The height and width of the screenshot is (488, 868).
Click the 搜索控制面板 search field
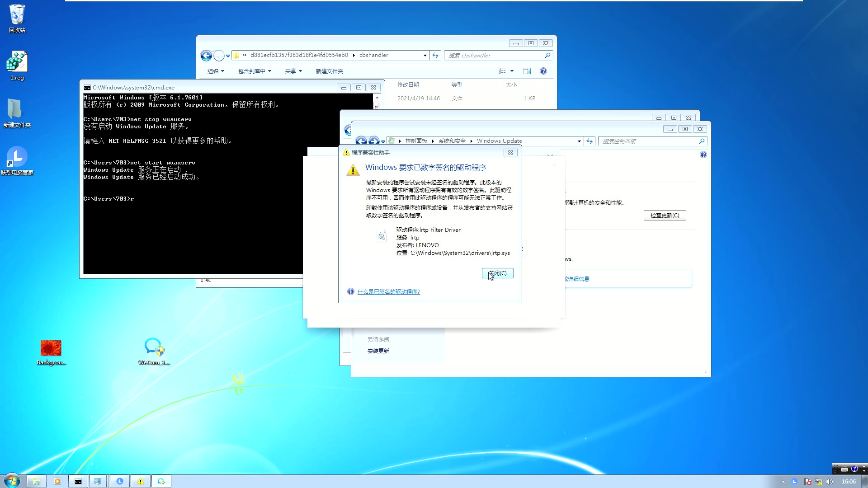[652, 141]
